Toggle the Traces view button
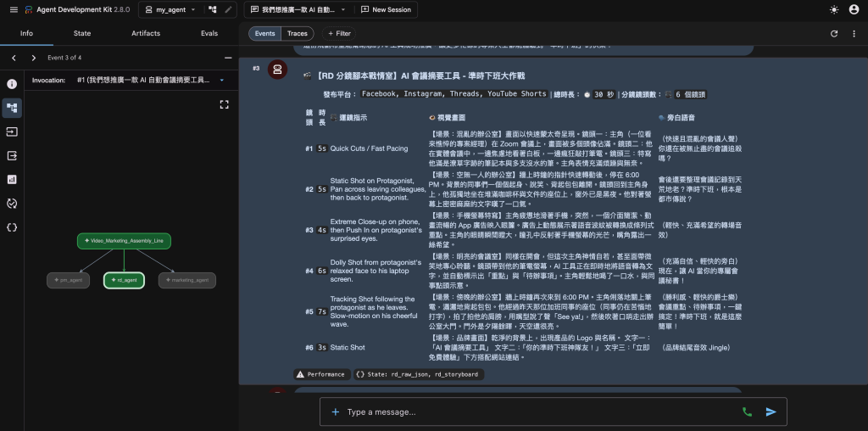Image resolution: width=868 pixels, height=431 pixels. (x=298, y=34)
